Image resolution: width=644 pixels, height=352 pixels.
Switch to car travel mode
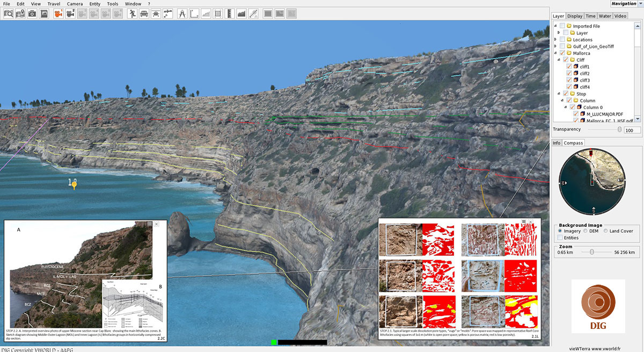point(144,13)
